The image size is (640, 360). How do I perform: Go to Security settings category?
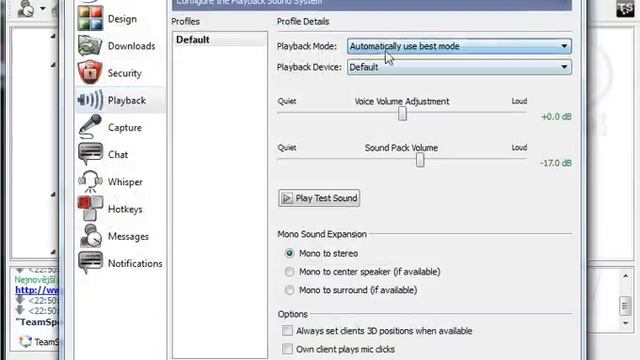[x=124, y=73]
